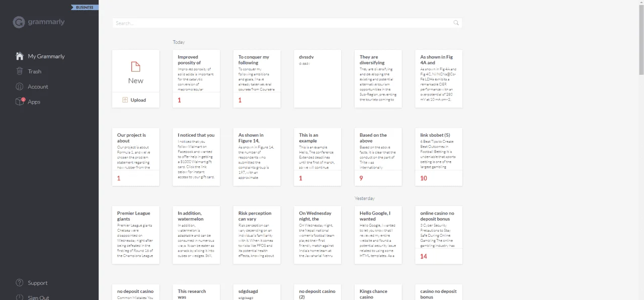Viewport: 644px width, 300px height.
Task: Click issue count 14 on 'online casino' card
Action: point(424,256)
